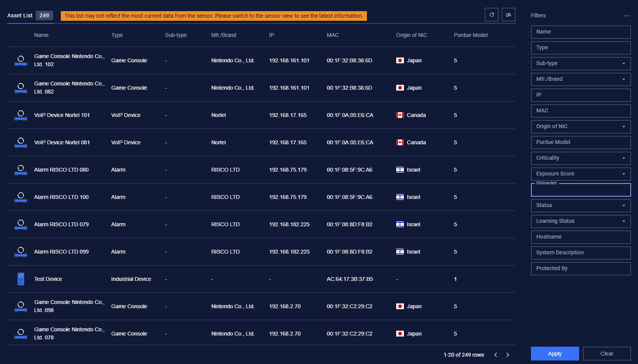
Task: Click device icon for Alarm RISCO LTD 079
Action: [21, 224]
